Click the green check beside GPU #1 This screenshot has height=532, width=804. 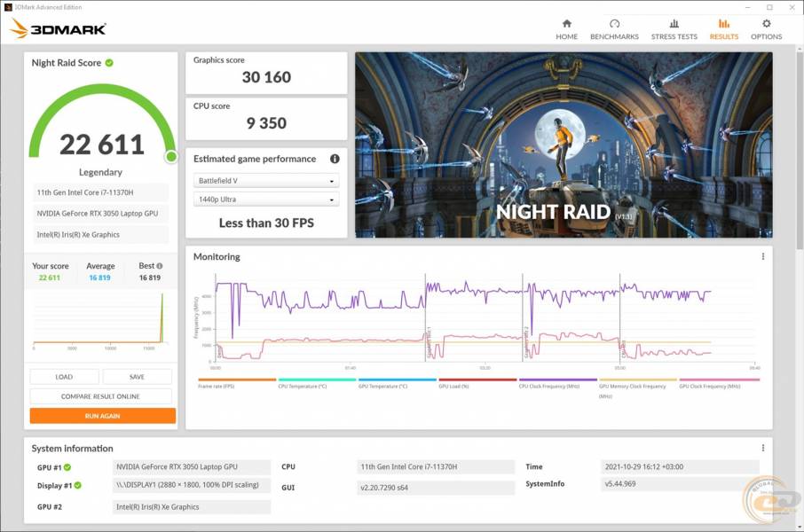click(x=67, y=467)
